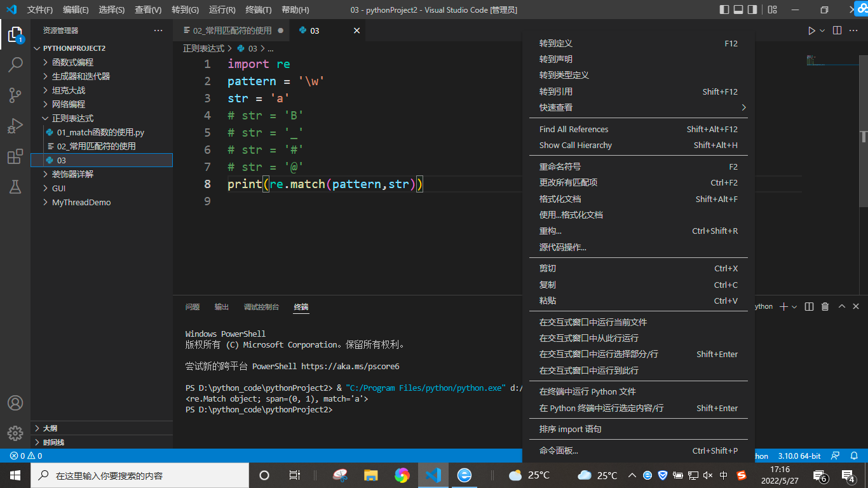Close the 03 editor tab
Screen dimensions: 868x488
point(356,30)
